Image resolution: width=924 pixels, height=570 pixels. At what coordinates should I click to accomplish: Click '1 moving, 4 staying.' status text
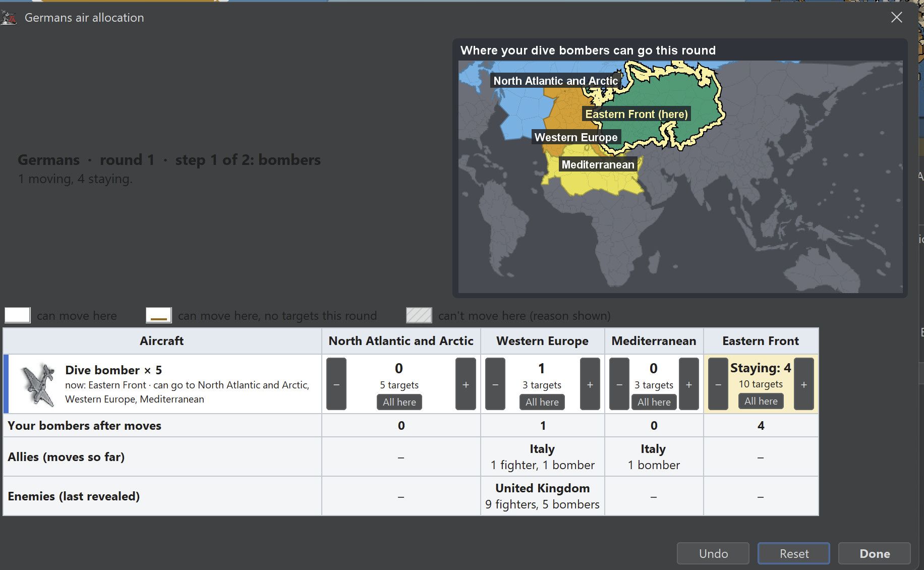(75, 179)
